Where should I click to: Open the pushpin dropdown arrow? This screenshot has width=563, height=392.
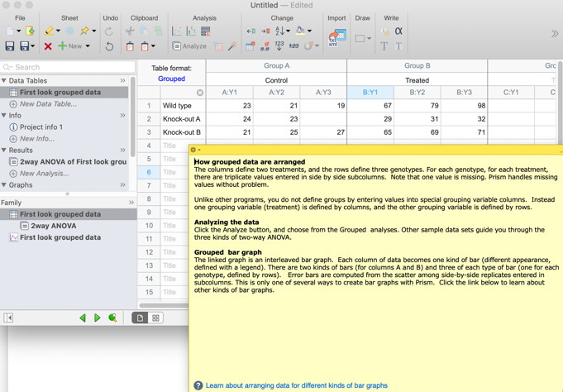tap(93, 31)
